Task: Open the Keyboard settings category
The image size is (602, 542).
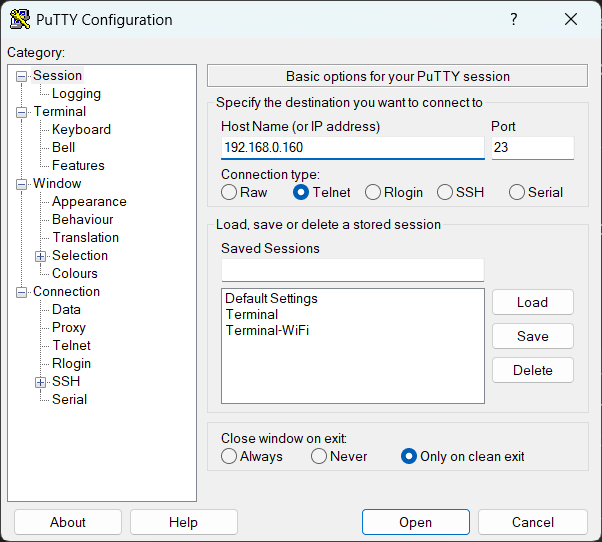Action: click(81, 130)
